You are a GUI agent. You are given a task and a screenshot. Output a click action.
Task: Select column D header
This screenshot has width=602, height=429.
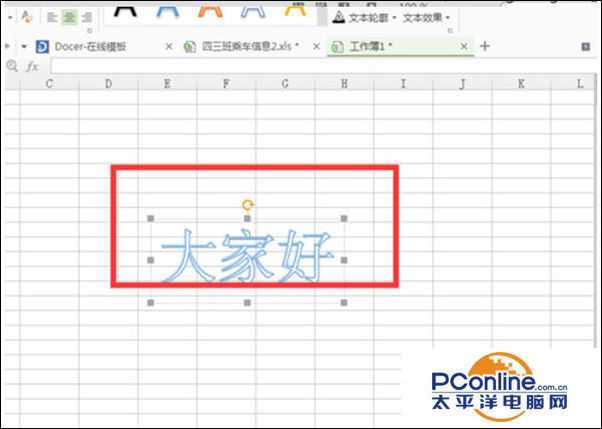click(108, 83)
